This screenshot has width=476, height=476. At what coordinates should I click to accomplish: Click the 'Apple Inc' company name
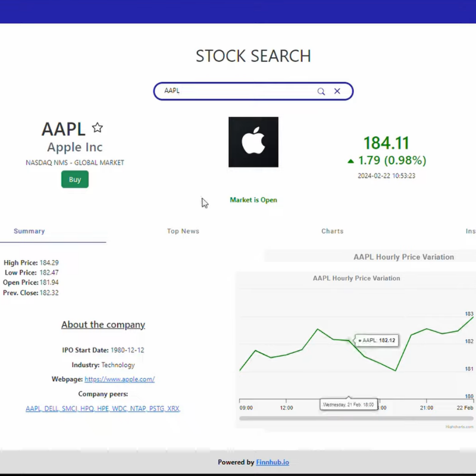[75, 147]
